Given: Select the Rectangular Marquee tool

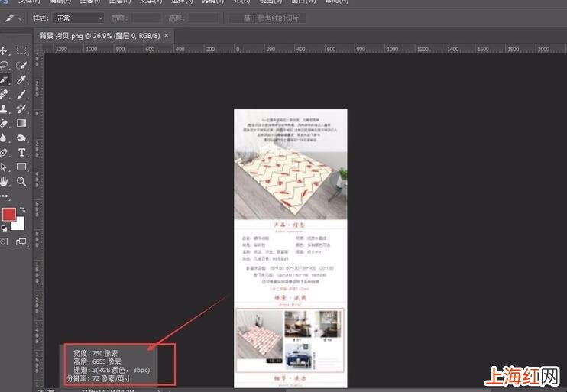Looking at the screenshot, I should 21,50.
